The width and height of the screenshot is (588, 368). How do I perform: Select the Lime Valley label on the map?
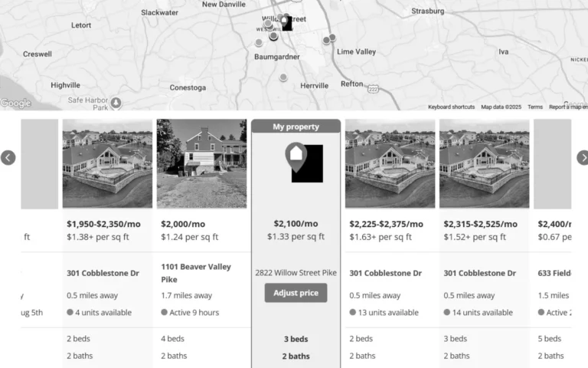pos(356,52)
